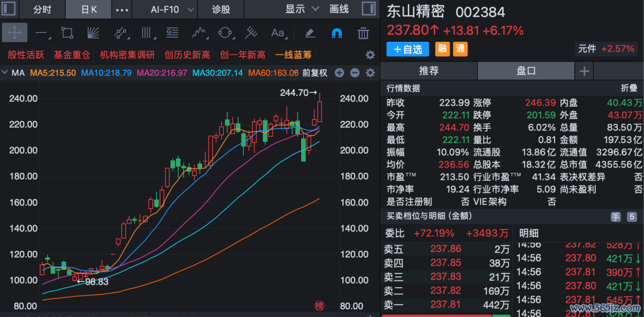The width and height of the screenshot is (644, 317).
Task: Click the 机构密集调研 tag
Action: (128, 55)
